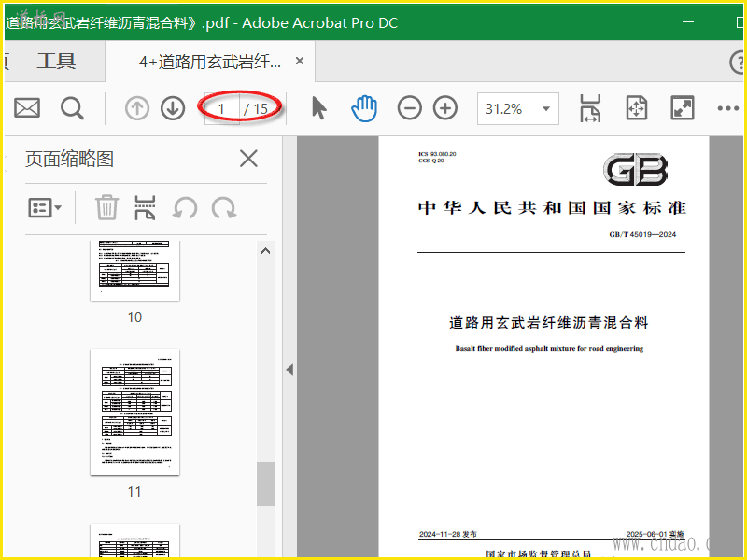Enter full screen view mode
The width and height of the screenshot is (747, 560).
click(x=683, y=108)
